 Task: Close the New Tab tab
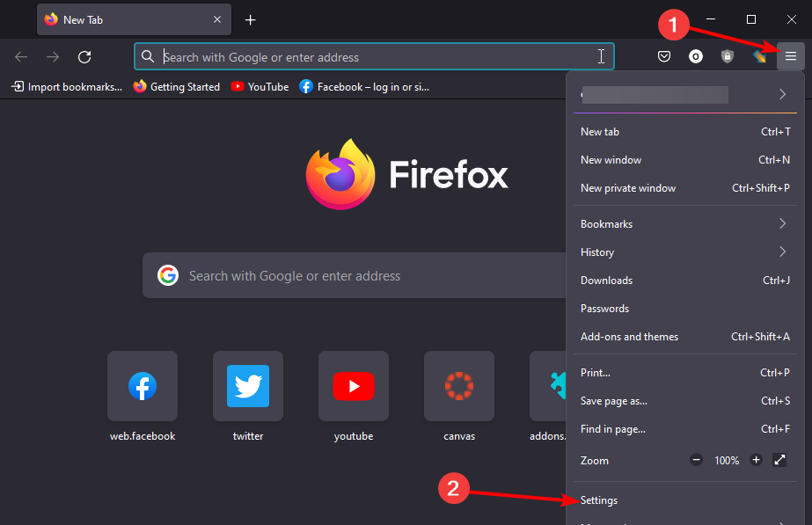pyautogui.click(x=217, y=19)
